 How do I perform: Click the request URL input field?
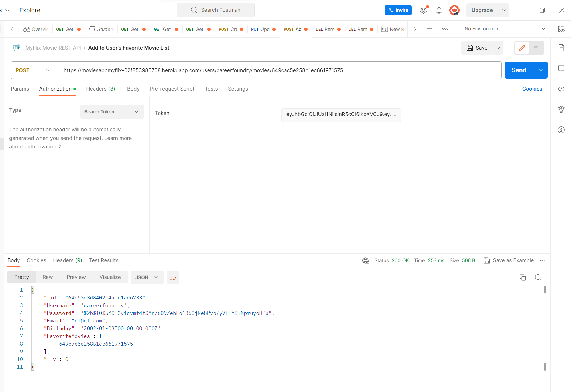(x=279, y=70)
